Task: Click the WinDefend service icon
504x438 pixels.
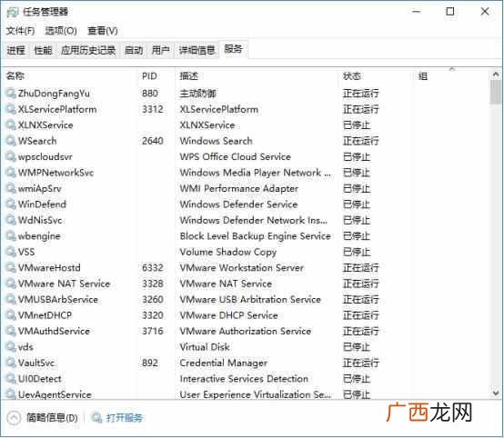Action: click(x=11, y=204)
